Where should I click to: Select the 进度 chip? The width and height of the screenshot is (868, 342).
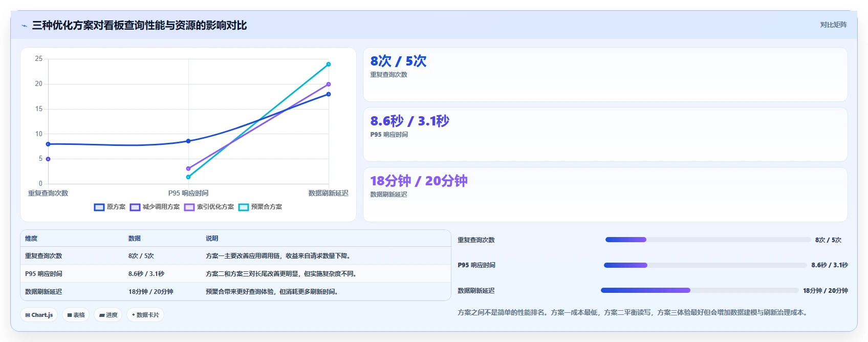point(108,315)
